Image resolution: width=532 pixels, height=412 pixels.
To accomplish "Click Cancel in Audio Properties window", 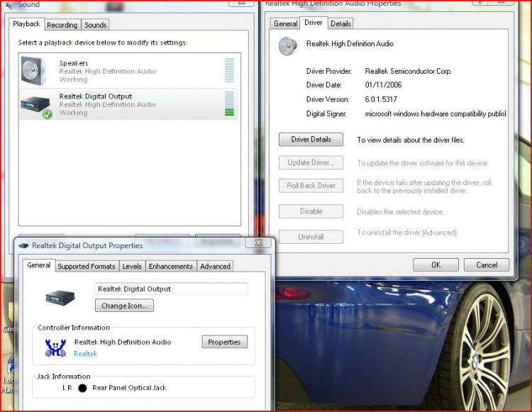I will point(487,265).
